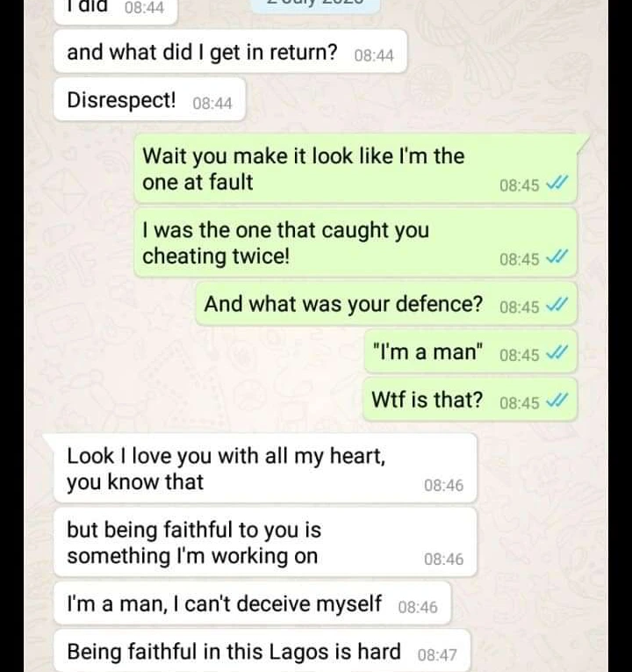Click the read receipt ticks on "Wtf is that?"
632x672 pixels.
pos(557,401)
